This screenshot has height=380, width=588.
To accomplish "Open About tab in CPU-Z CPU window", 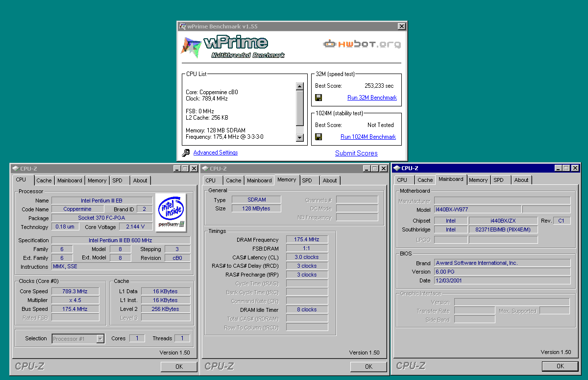I will pyautogui.click(x=140, y=180).
